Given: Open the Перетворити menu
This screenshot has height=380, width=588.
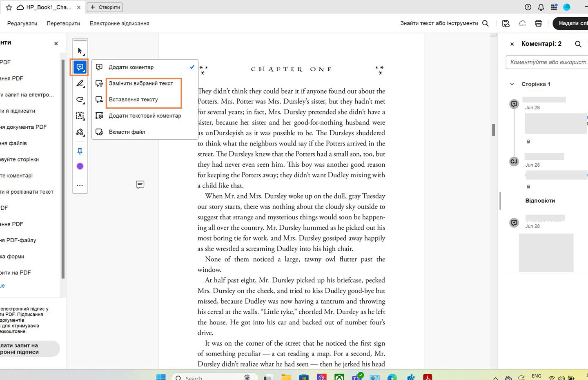Looking at the screenshot, I should pyautogui.click(x=63, y=23).
